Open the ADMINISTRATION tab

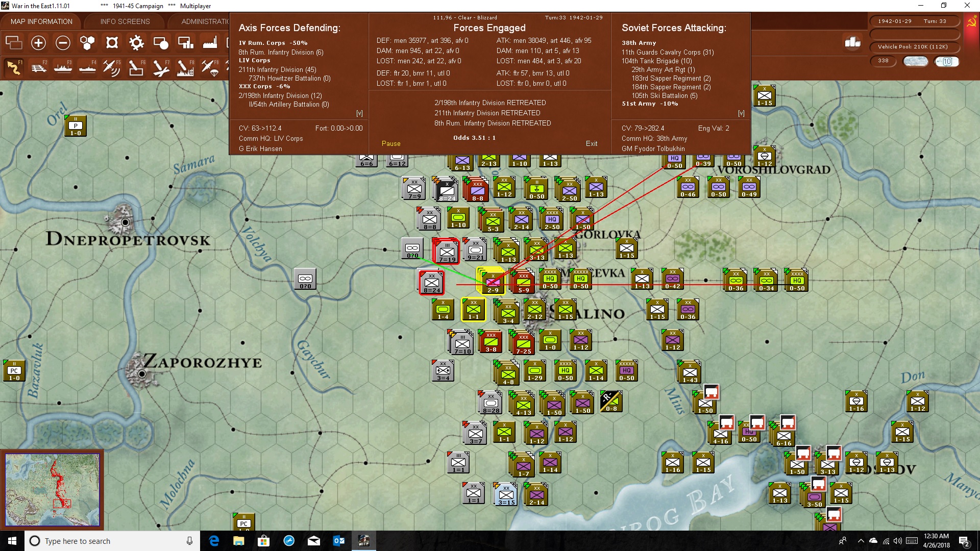[x=204, y=21]
